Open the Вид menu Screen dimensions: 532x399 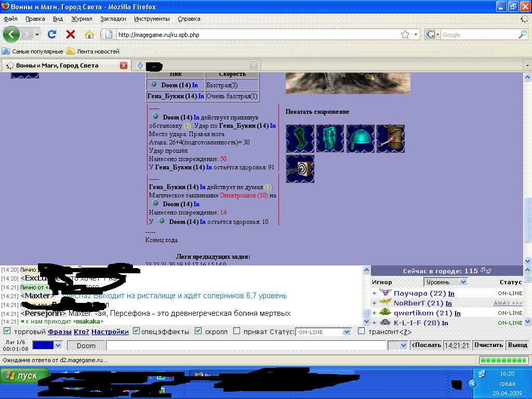point(58,19)
